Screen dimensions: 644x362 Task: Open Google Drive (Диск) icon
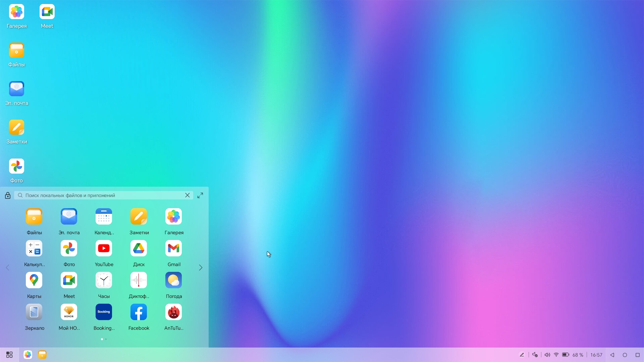point(139,249)
